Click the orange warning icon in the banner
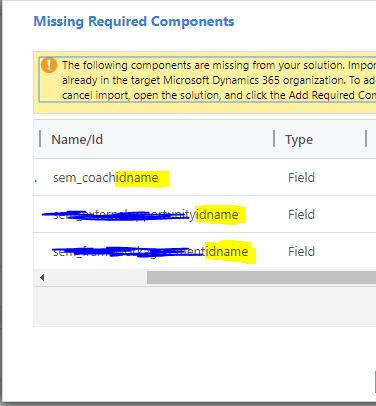Viewport: 376px width, 406px height. (49, 65)
